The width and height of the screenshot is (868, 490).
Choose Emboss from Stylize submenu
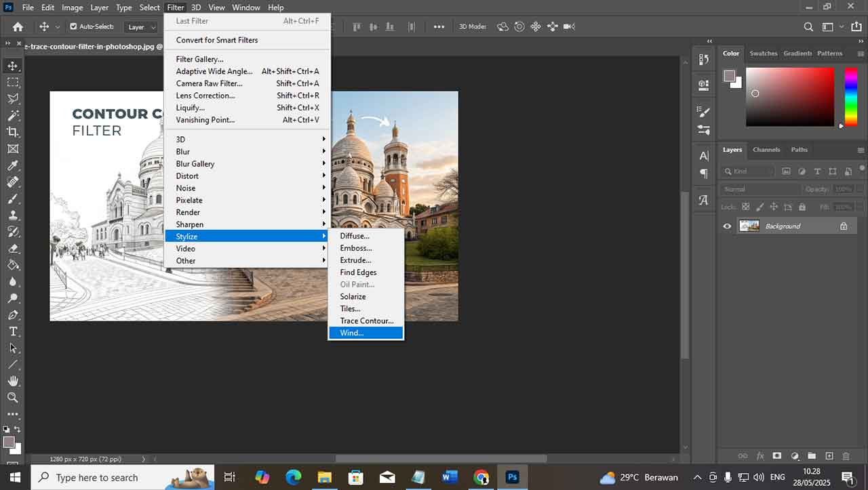(366, 248)
